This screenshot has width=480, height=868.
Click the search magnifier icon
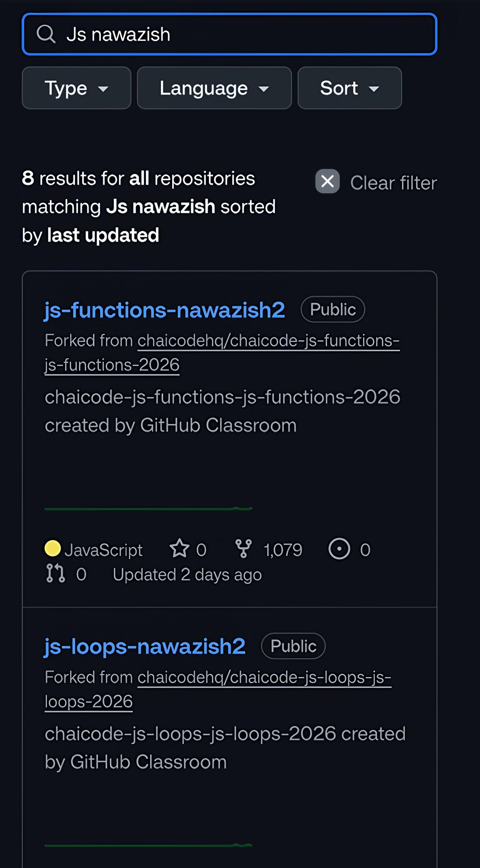coord(46,34)
